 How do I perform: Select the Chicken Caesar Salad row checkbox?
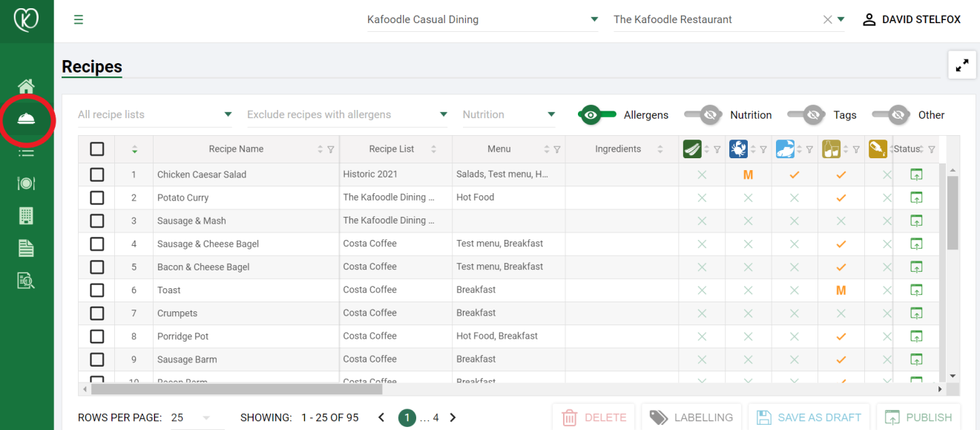pos(97,175)
